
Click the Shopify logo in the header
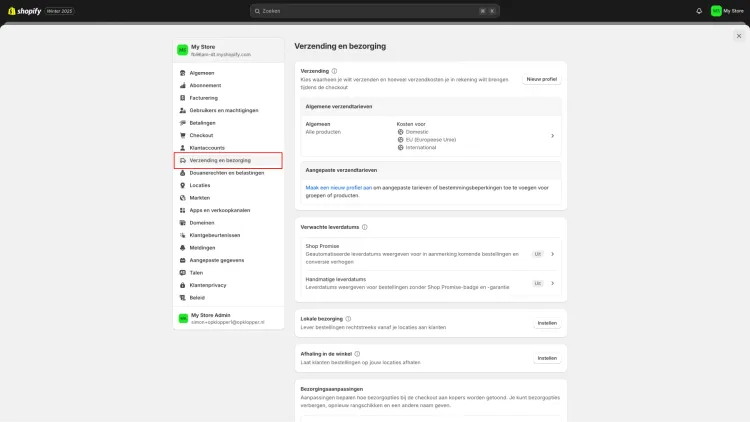pos(24,11)
